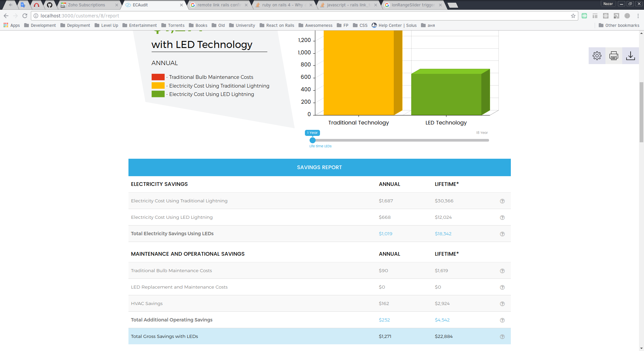Switch to the ionRangeSlider trigger tab
This screenshot has width=644, height=351.
413,5
